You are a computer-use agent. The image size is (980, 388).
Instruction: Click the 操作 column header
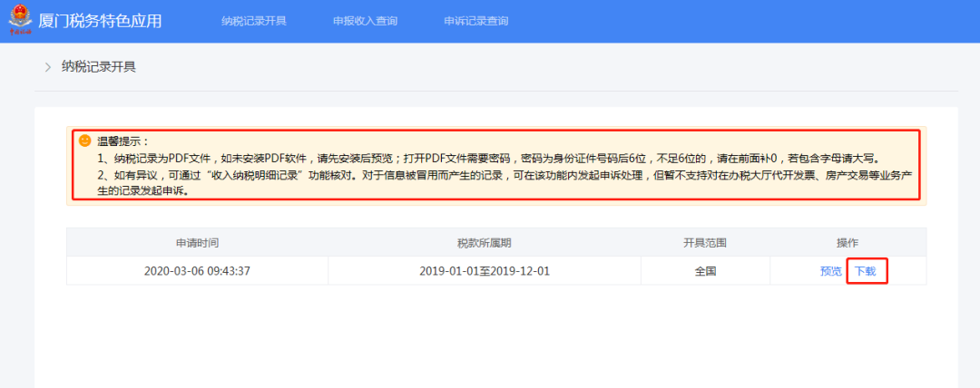pos(848,242)
